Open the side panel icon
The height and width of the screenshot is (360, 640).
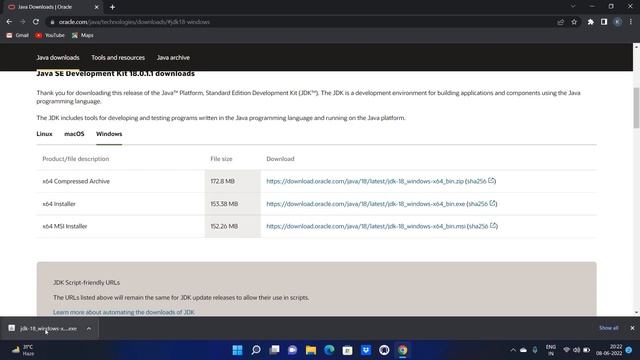[604, 22]
